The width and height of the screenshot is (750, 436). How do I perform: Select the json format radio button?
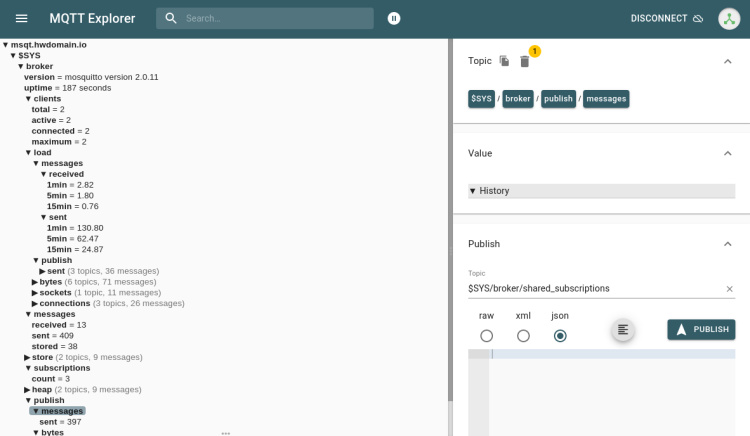[560, 336]
